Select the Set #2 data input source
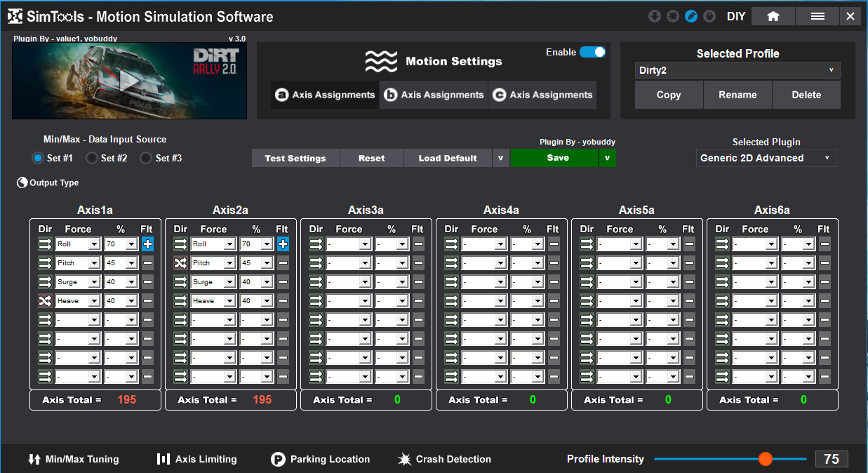The image size is (868, 473). (92, 158)
